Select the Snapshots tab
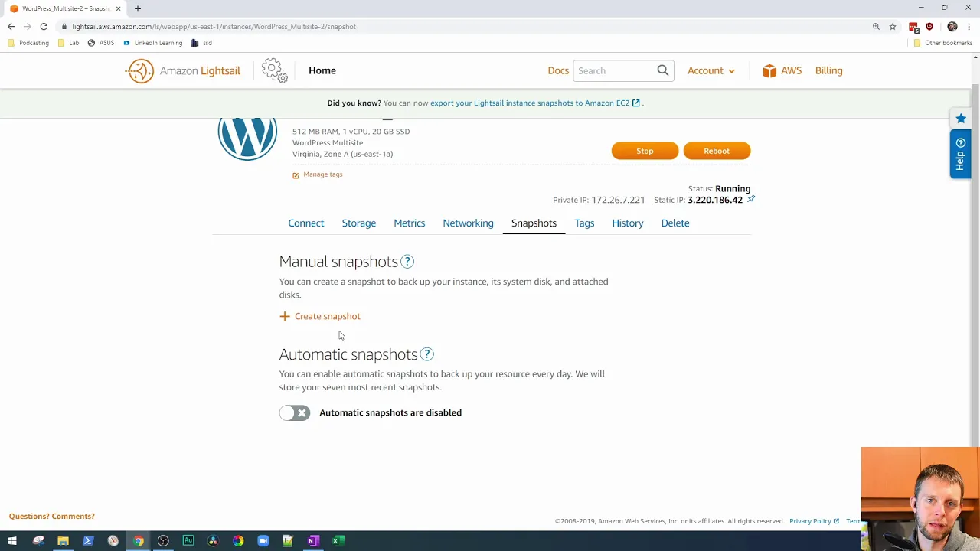The image size is (980, 551). pyautogui.click(x=534, y=223)
